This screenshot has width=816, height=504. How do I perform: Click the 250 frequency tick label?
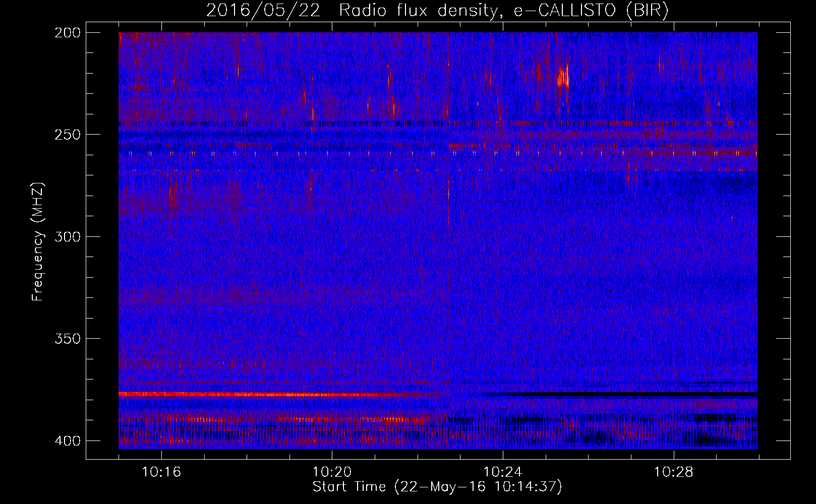pos(67,135)
